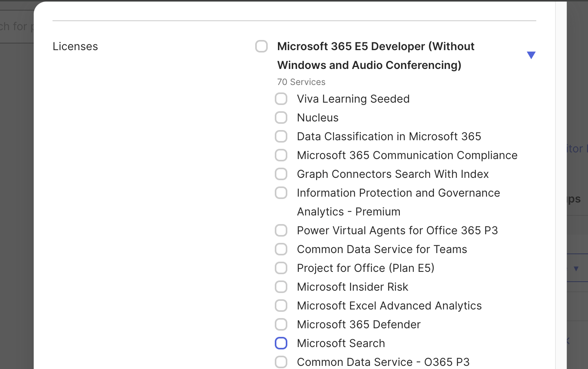Select Graph Connectors Search With Index checkbox

coord(281,174)
